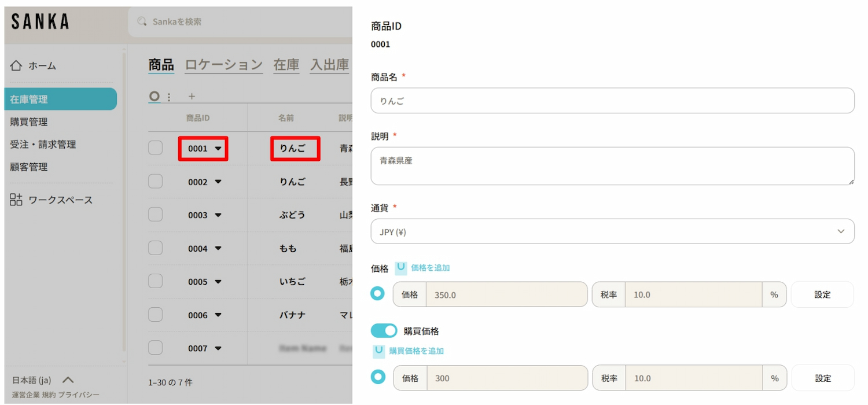
Task: Click the 説明 text area with 青森県産
Action: click(x=612, y=166)
